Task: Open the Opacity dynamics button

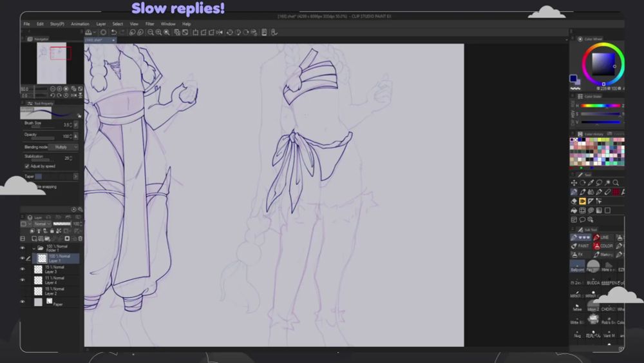Action: pos(75,136)
